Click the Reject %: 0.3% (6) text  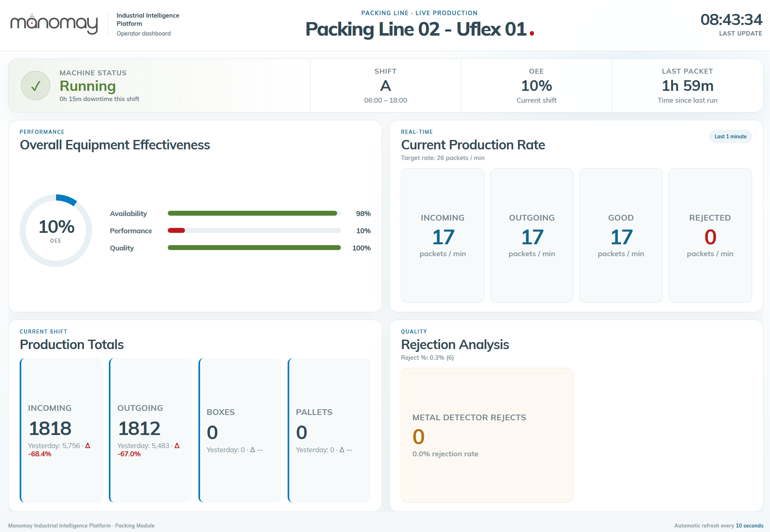coord(427,358)
